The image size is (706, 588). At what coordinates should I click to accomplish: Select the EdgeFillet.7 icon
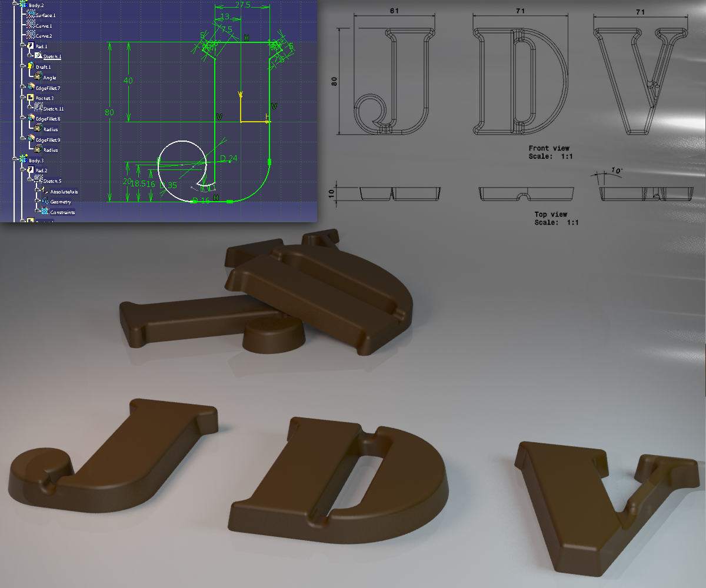(31, 87)
